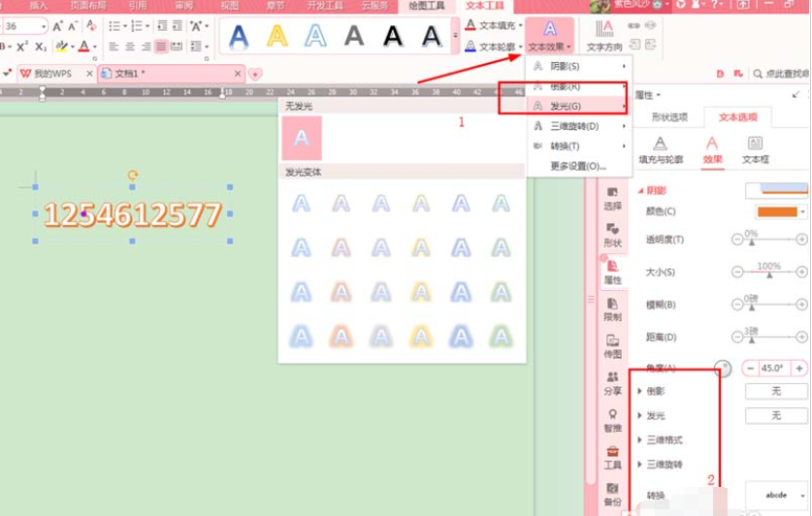This screenshot has height=516, width=812.
Task: Click the 大小 size slider
Action: pos(769,273)
